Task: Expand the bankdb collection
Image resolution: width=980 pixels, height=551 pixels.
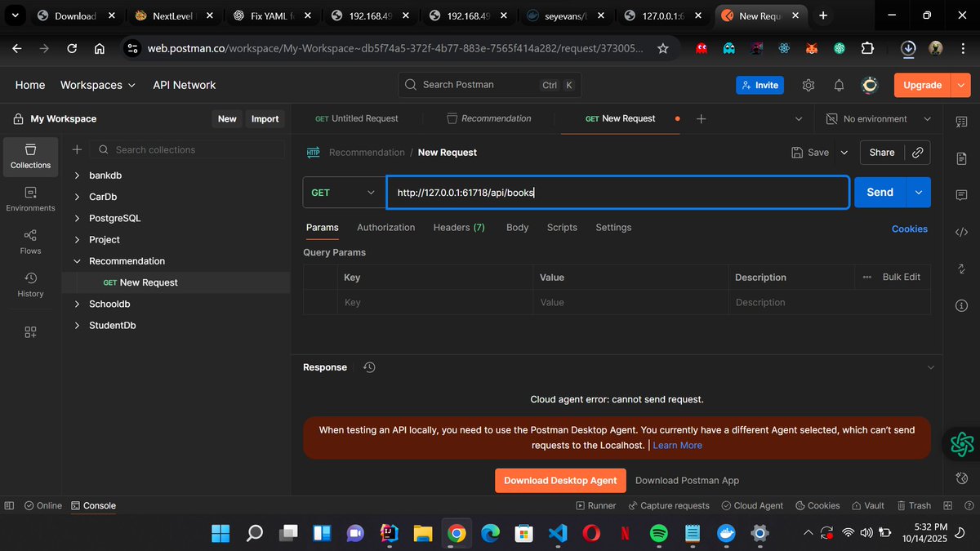Action: coord(78,176)
